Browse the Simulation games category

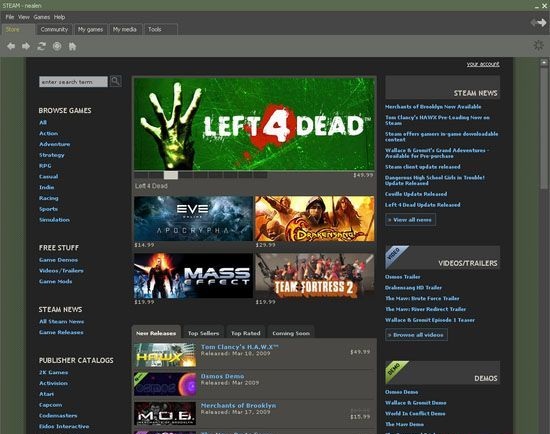coord(54,220)
